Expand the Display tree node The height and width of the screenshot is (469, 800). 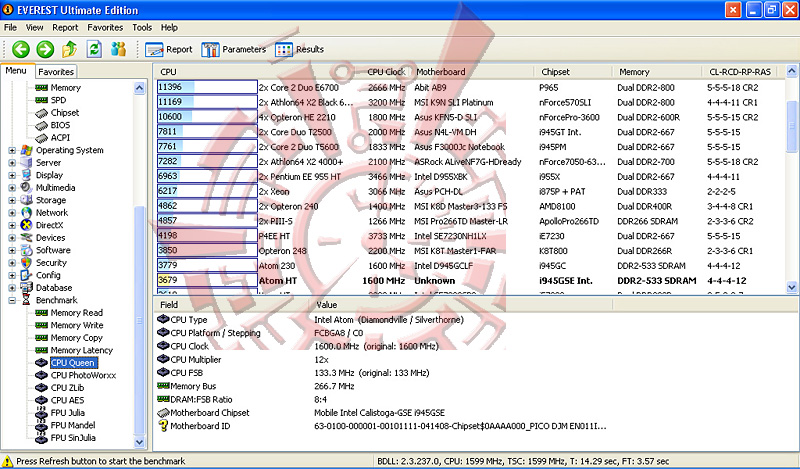click(x=12, y=176)
